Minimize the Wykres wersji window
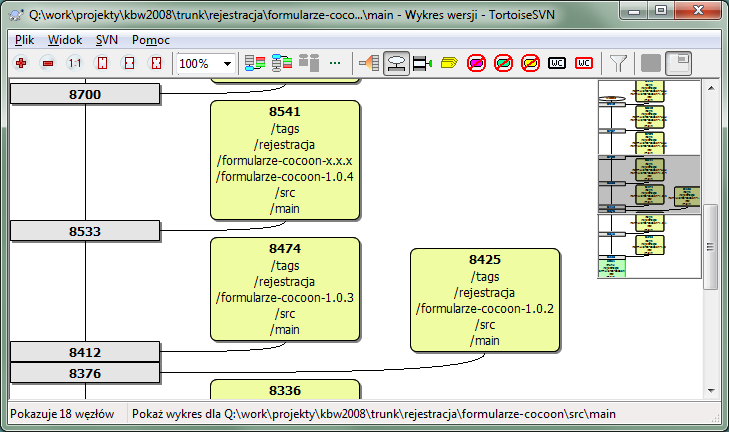The image size is (729, 432). pos(634,11)
